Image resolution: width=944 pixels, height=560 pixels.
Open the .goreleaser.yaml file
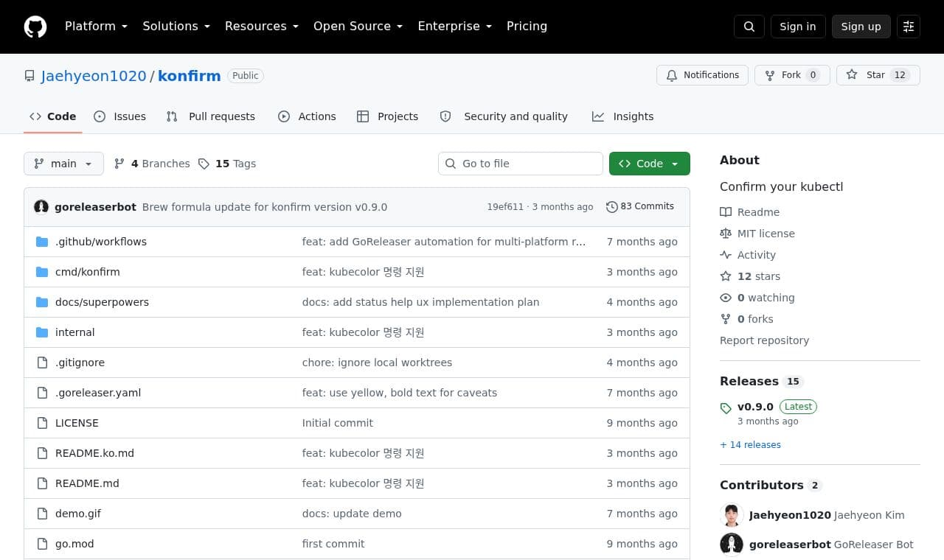[98, 393]
